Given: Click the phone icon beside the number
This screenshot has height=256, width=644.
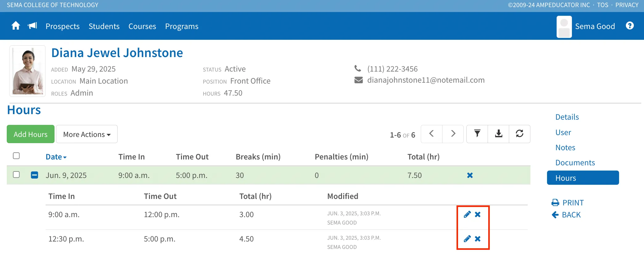Looking at the screenshot, I should (358, 68).
